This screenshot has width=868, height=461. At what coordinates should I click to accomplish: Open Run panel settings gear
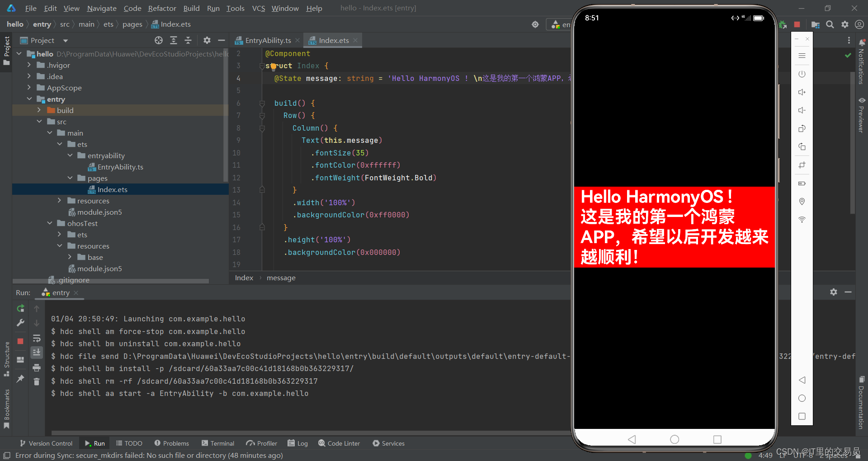[x=834, y=292]
